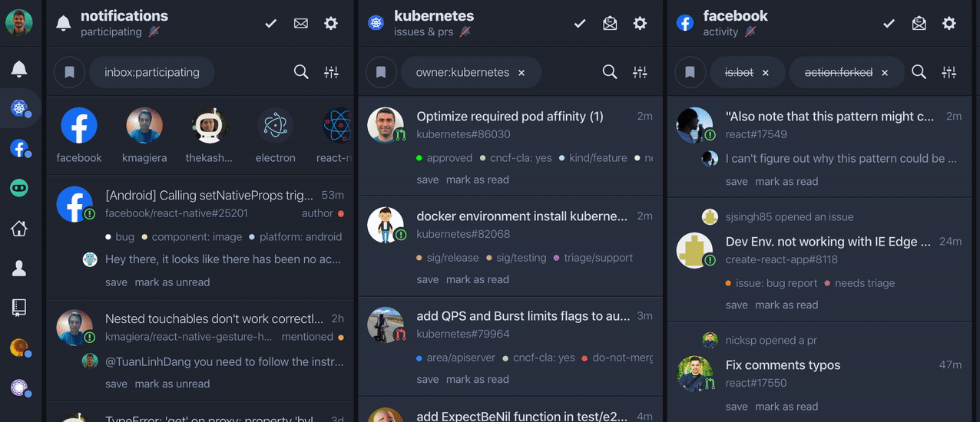Click envelope icon in notifications column header
This screenshot has width=980, height=422.
click(x=301, y=24)
